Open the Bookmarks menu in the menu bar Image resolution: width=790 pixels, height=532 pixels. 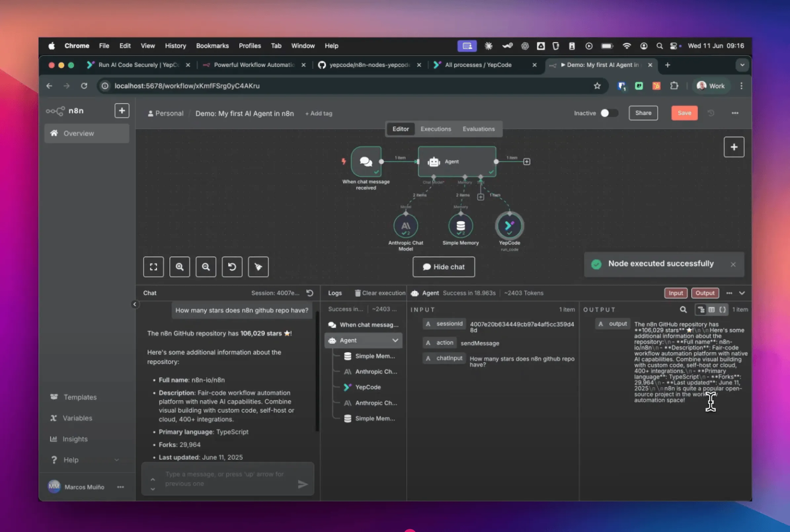point(212,46)
